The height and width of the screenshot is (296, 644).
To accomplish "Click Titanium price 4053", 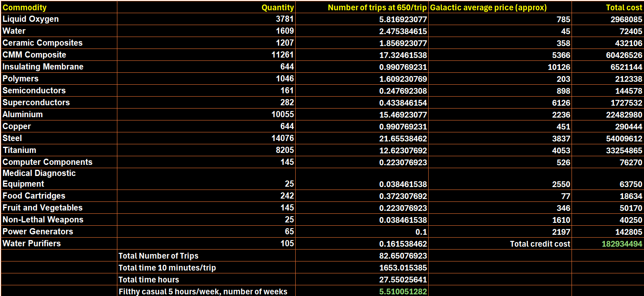I will [500, 150].
